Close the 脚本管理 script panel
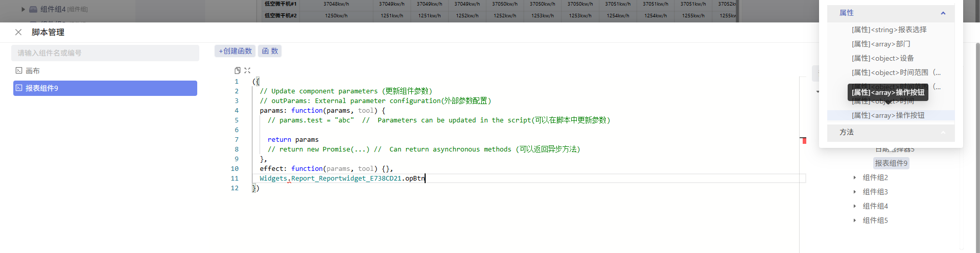Screen dimensions: 980x253 pyautogui.click(x=18, y=32)
